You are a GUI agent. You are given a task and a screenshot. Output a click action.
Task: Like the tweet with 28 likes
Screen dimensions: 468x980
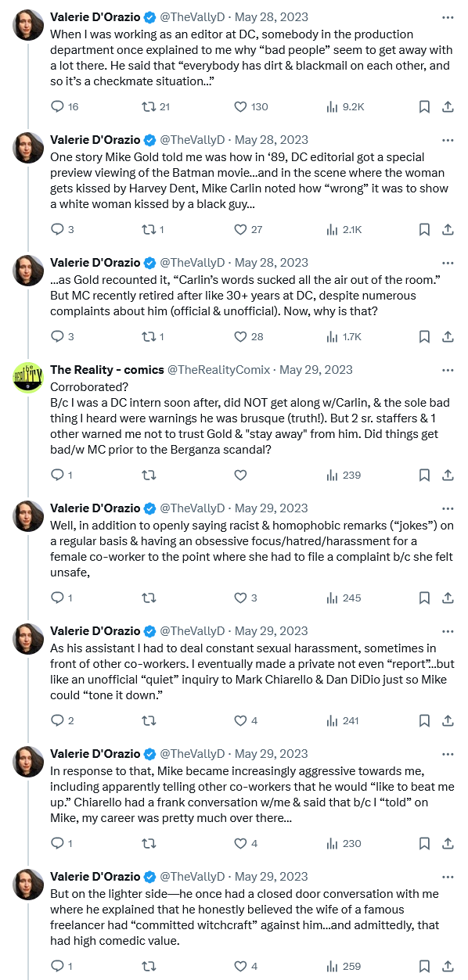point(241,336)
